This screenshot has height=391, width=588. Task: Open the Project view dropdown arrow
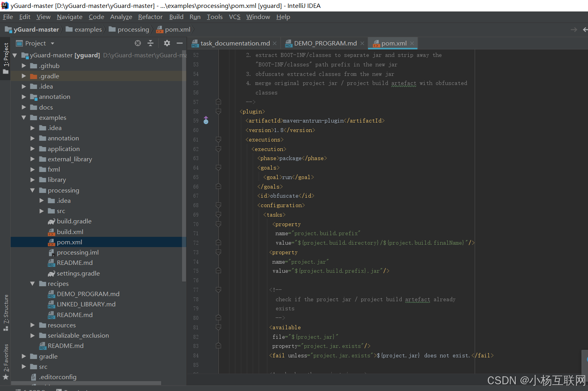point(52,43)
